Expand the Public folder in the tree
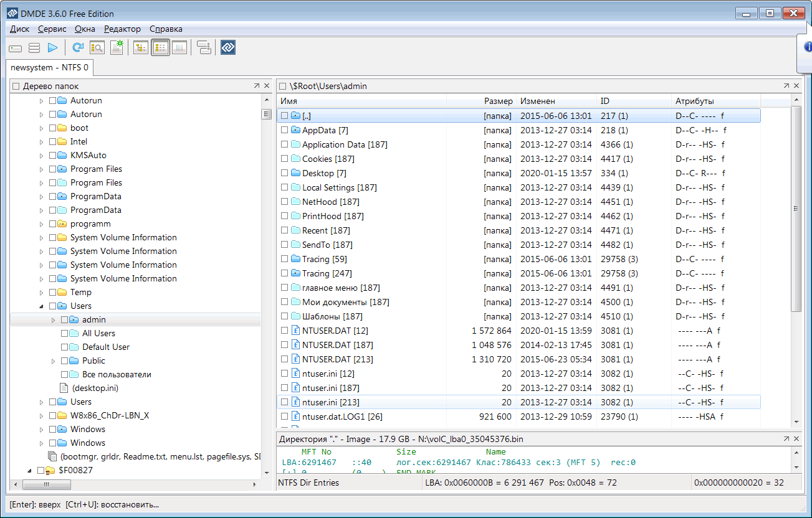The image size is (812, 518). 54,360
